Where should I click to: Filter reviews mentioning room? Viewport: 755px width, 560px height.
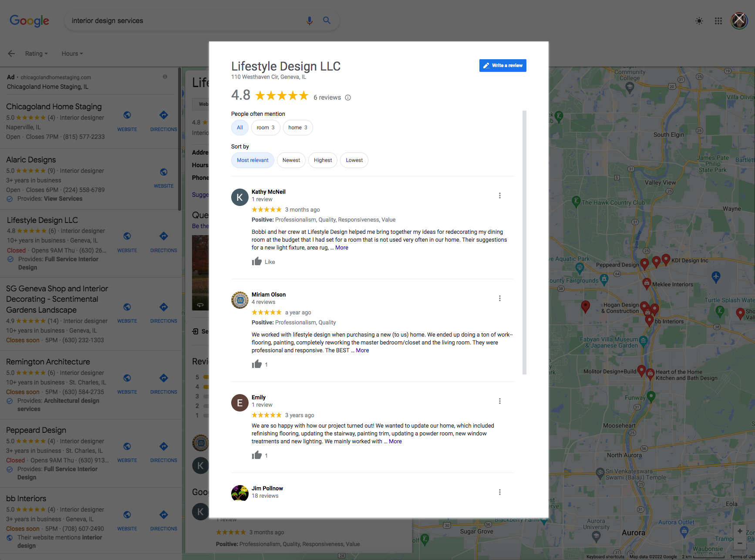click(266, 128)
